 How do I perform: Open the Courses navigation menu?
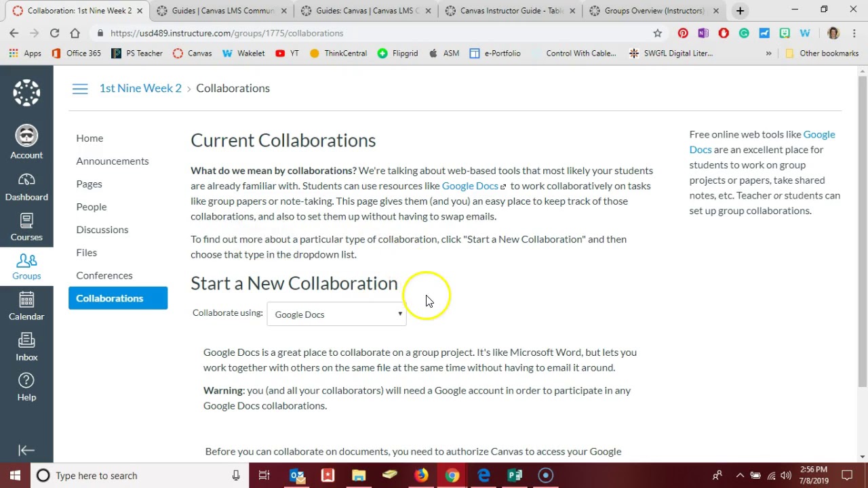coord(26,228)
